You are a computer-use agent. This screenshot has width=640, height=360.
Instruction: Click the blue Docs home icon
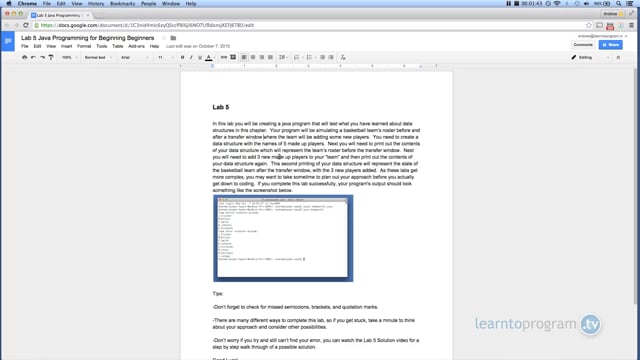(x=8, y=42)
